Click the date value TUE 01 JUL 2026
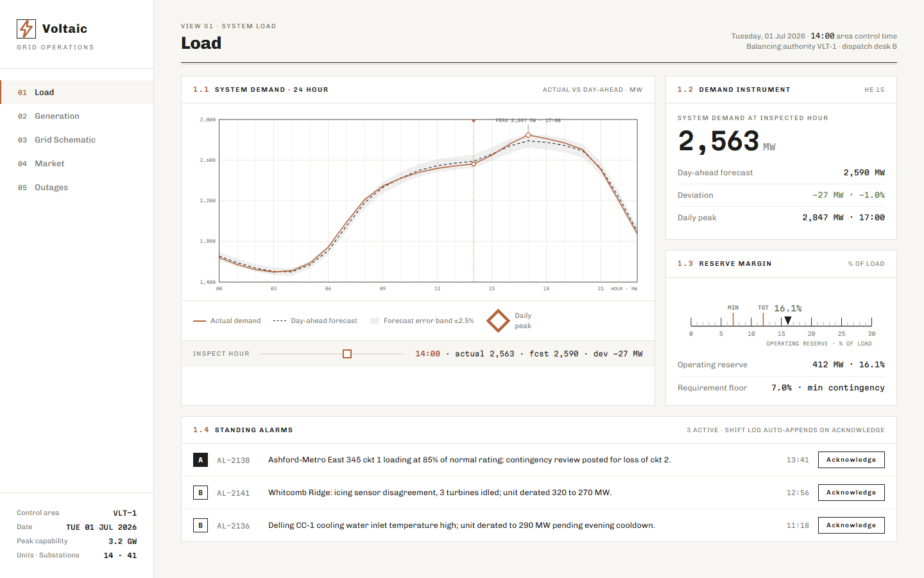The height and width of the screenshot is (578, 924). 101,527
